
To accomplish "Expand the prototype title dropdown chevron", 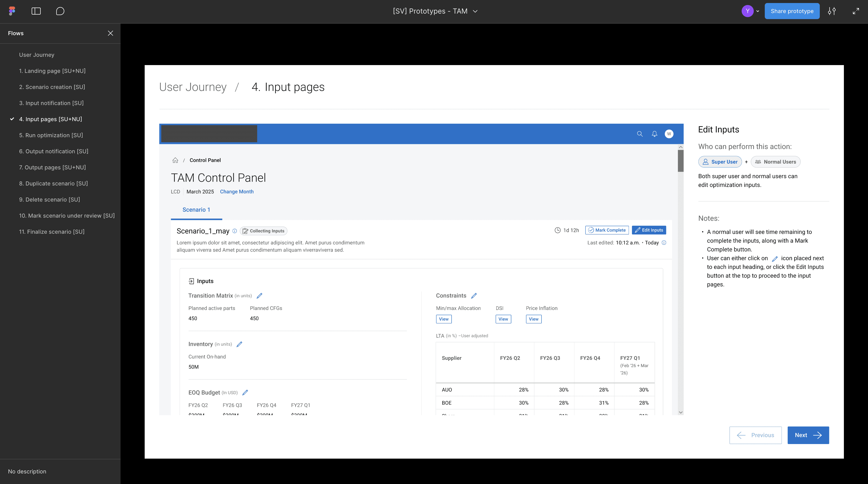I will click(475, 11).
